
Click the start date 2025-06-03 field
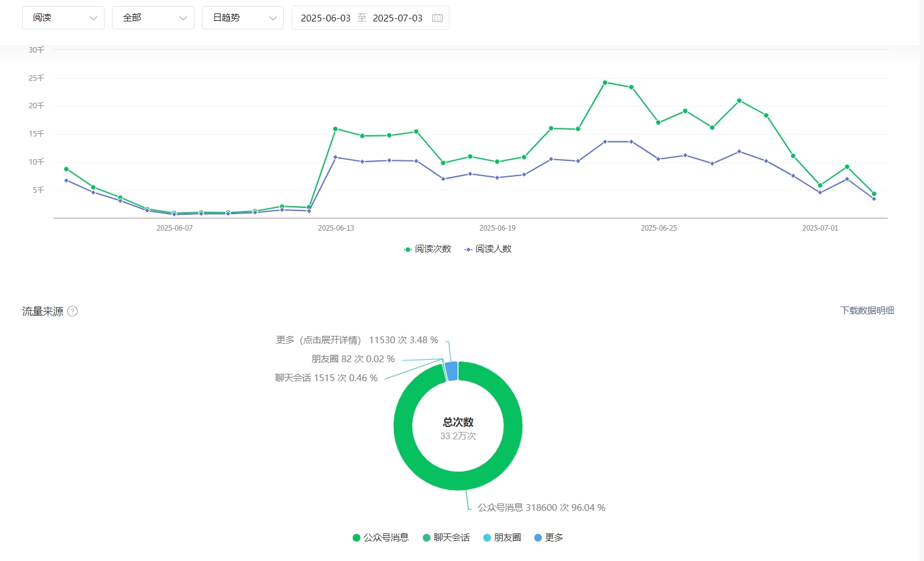tap(325, 18)
